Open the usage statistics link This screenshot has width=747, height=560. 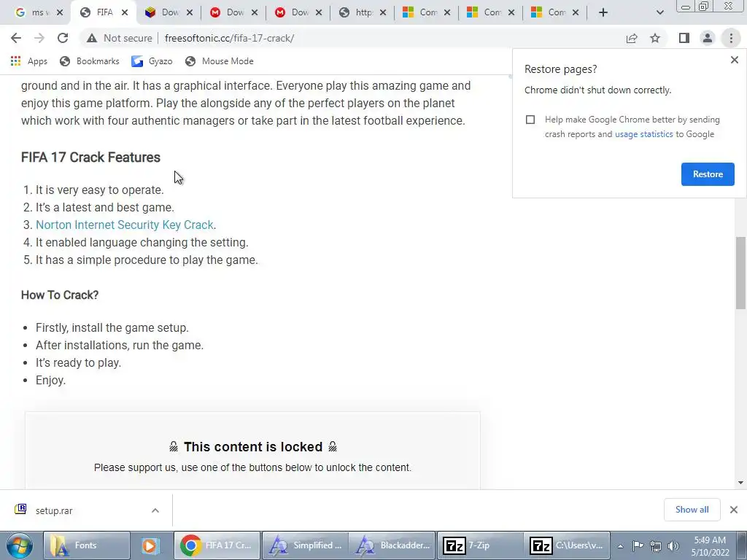coord(643,134)
